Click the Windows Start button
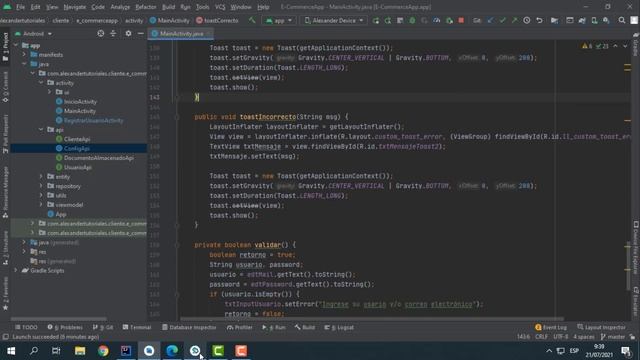This screenshot has height=360, width=640. (11, 351)
